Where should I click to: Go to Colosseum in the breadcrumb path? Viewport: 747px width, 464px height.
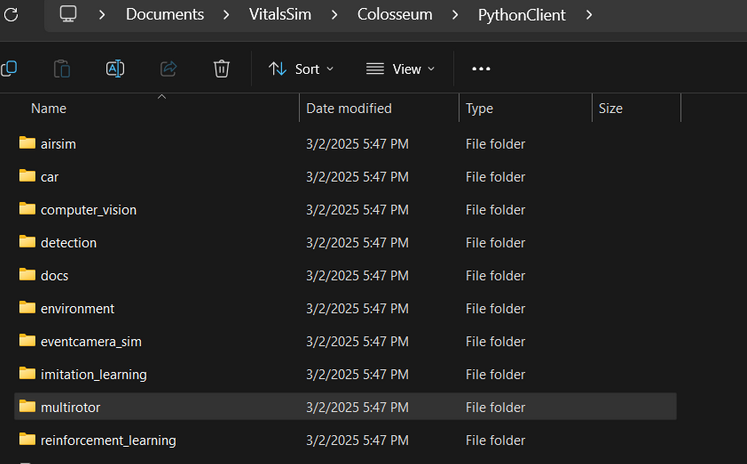click(x=395, y=14)
